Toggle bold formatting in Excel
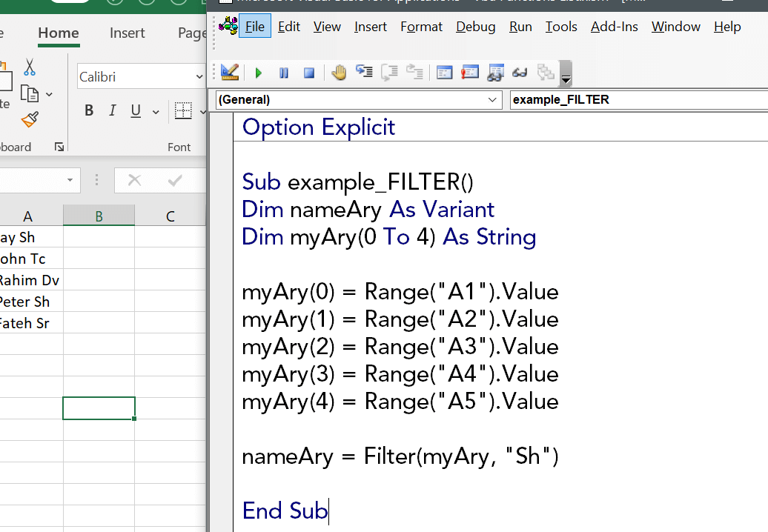 tap(89, 110)
